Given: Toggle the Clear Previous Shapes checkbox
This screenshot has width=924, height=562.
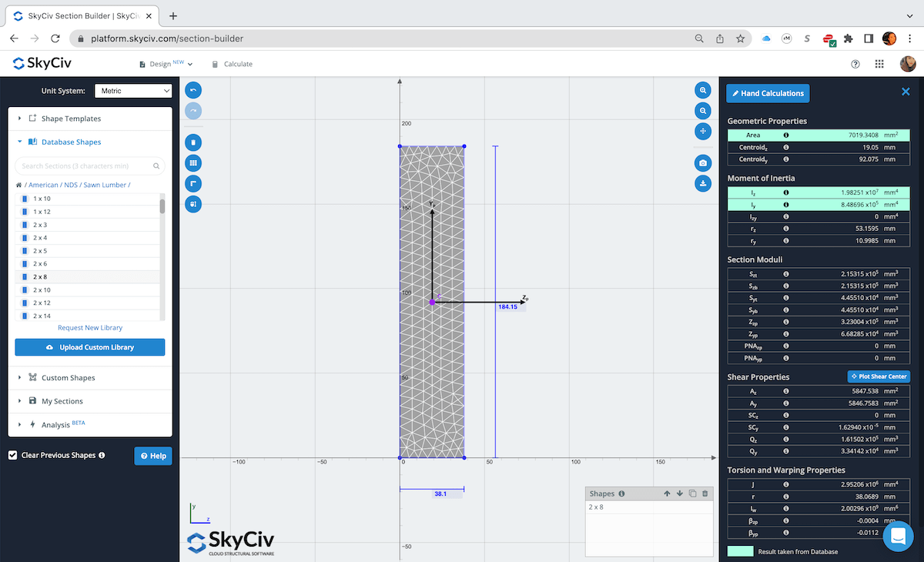Looking at the screenshot, I should 12,455.
